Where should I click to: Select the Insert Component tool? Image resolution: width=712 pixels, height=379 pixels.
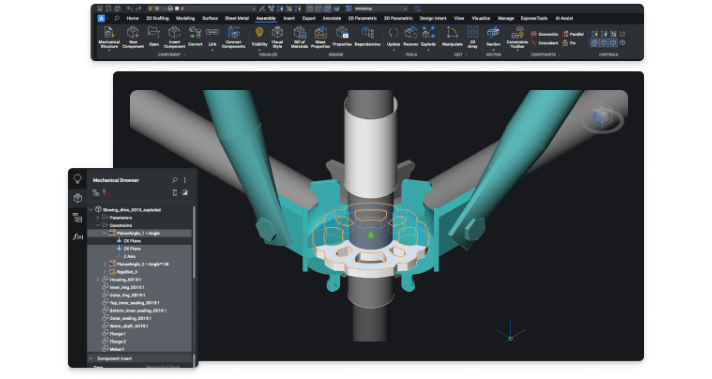point(174,37)
